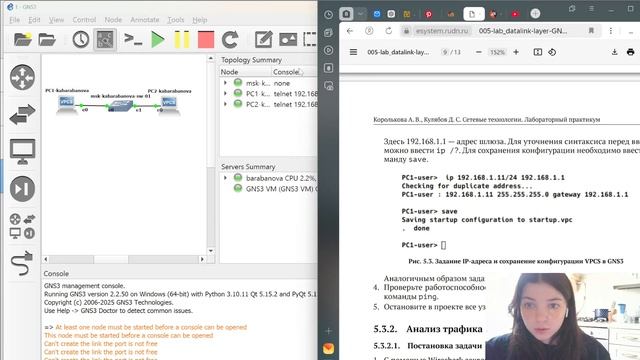This screenshot has height=360, width=640.
Task: Zoom in the PDF with plus button
Action: click(516, 52)
